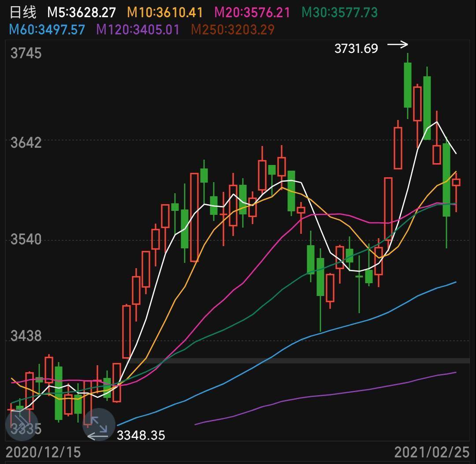This screenshot has width=476, height=464.
Task: Click the arrow beside the 3348.35 low
Action: (x=97, y=436)
